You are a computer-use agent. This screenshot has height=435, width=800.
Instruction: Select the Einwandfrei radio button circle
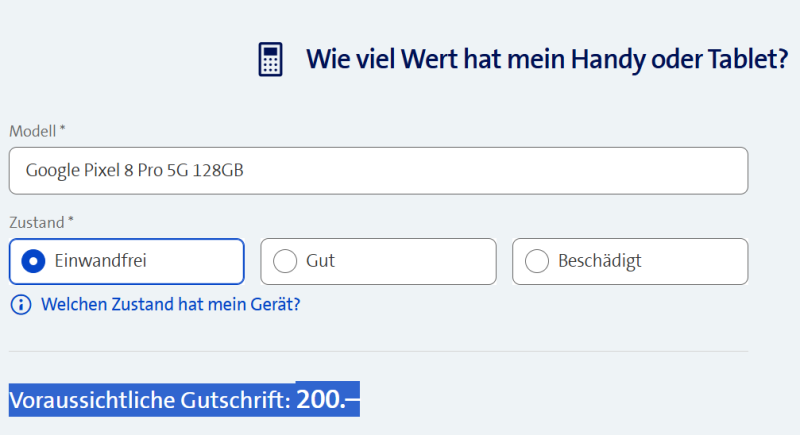(x=33, y=262)
